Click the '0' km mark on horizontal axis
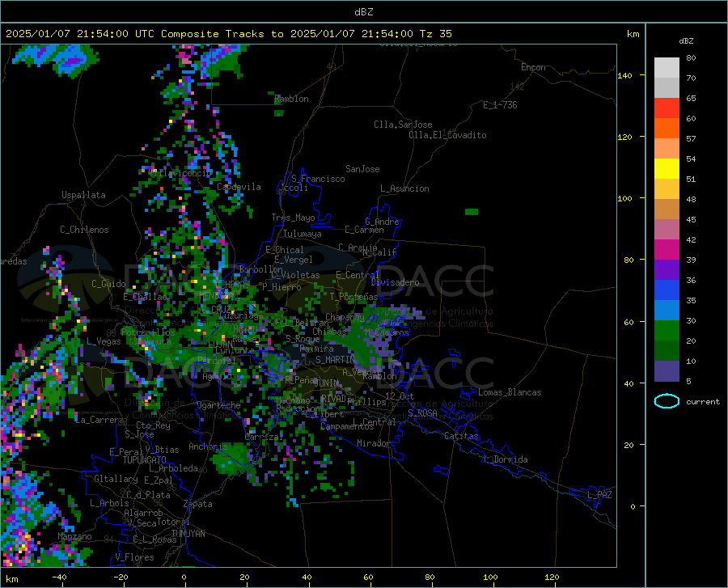The height and width of the screenshot is (588, 728). 184,577
